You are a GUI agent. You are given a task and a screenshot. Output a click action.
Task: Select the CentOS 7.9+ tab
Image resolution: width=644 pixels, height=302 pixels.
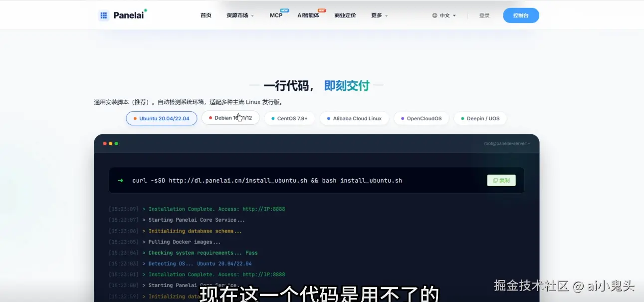[x=289, y=118]
